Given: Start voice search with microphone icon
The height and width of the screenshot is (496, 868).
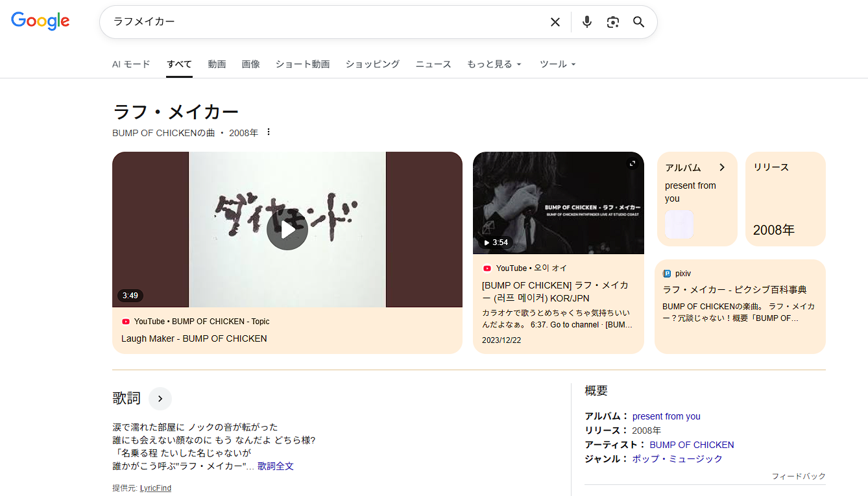Looking at the screenshot, I should (587, 22).
